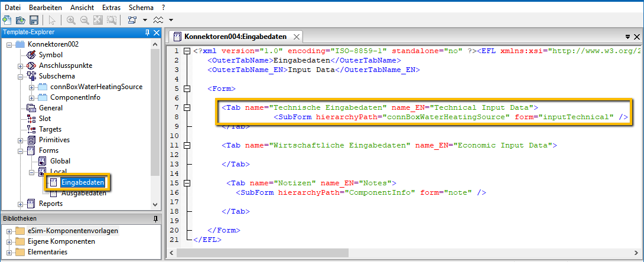Collapse the Tab fold marker at line 7
Screen dimensions: 644x262
tap(187, 107)
